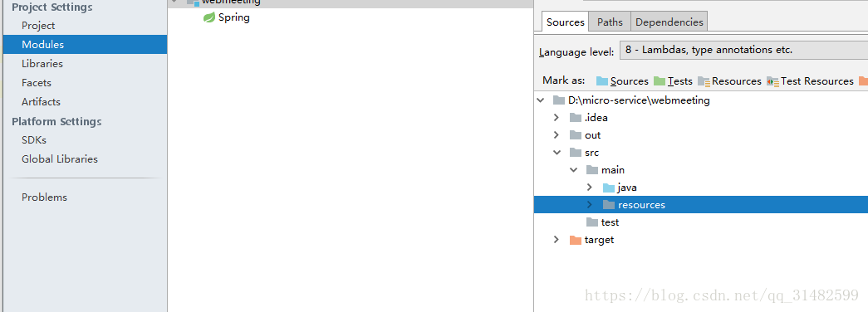Mark folder as Resources
Viewport: 868px width, 312px height.
(x=729, y=80)
